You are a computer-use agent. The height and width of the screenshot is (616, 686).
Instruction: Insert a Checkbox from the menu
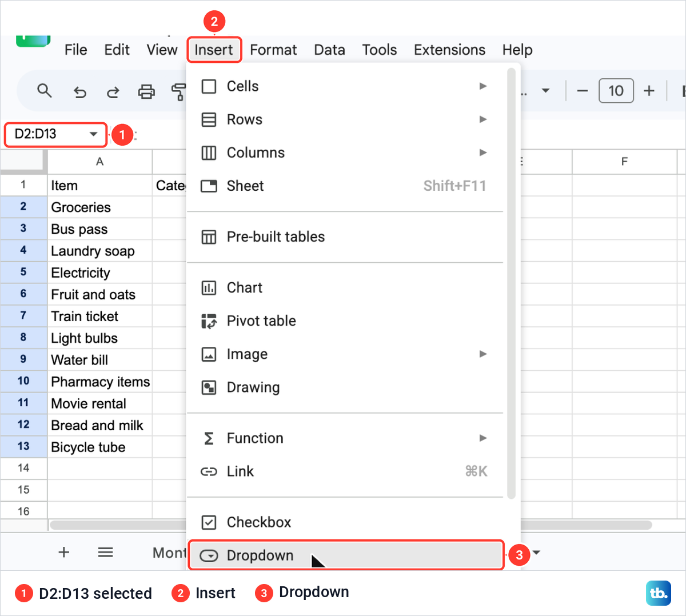[x=345, y=522]
